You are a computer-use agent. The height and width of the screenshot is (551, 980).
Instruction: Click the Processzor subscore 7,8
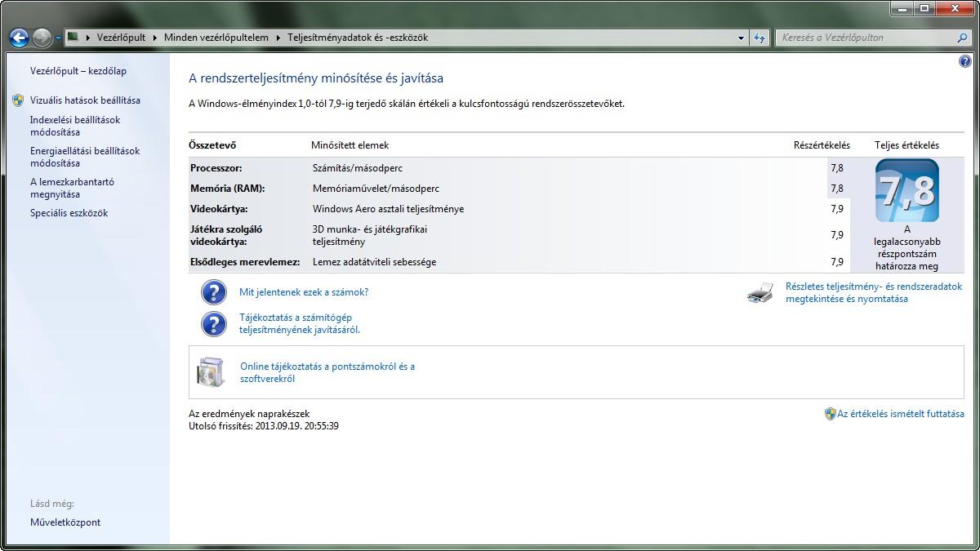coord(837,168)
